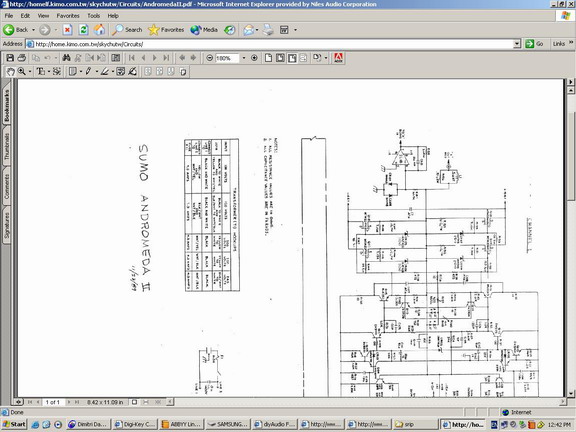The width and height of the screenshot is (576, 432).
Task: Open the zoom percentage dropdown arrow
Action: [243, 58]
